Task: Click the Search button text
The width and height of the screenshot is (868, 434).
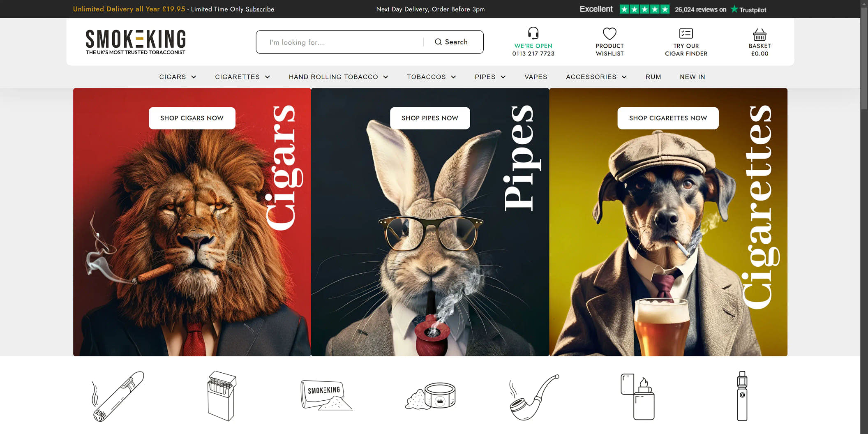Action: [x=456, y=42]
